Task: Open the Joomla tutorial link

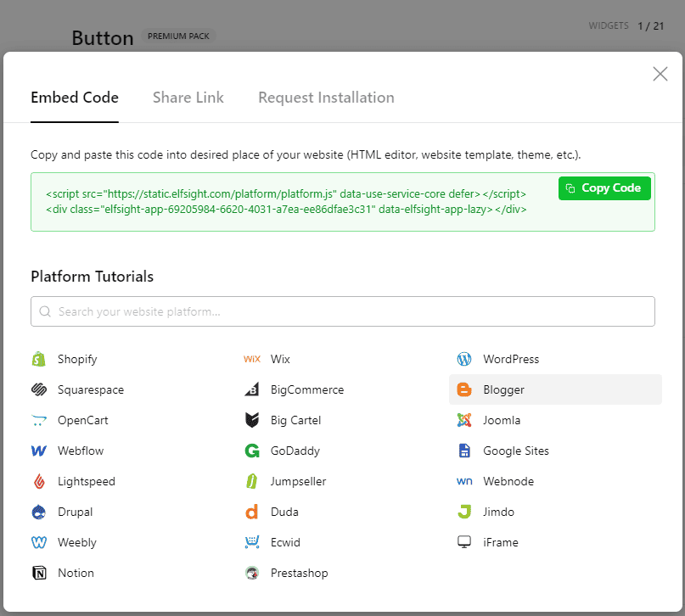Action: click(x=502, y=420)
